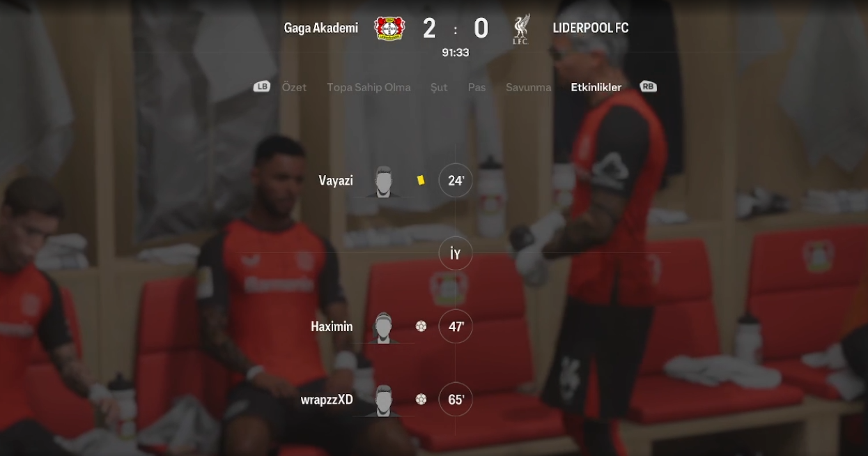Select the RB bumper icon
This screenshot has height=456, width=868.
point(648,87)
